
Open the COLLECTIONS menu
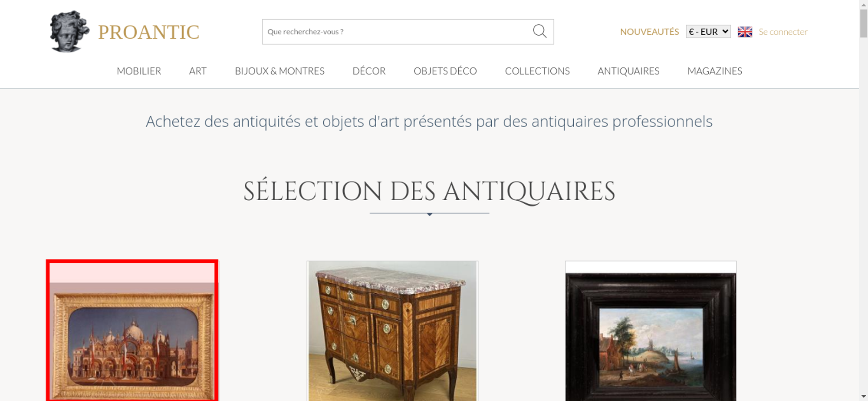(x=537, y=71)
